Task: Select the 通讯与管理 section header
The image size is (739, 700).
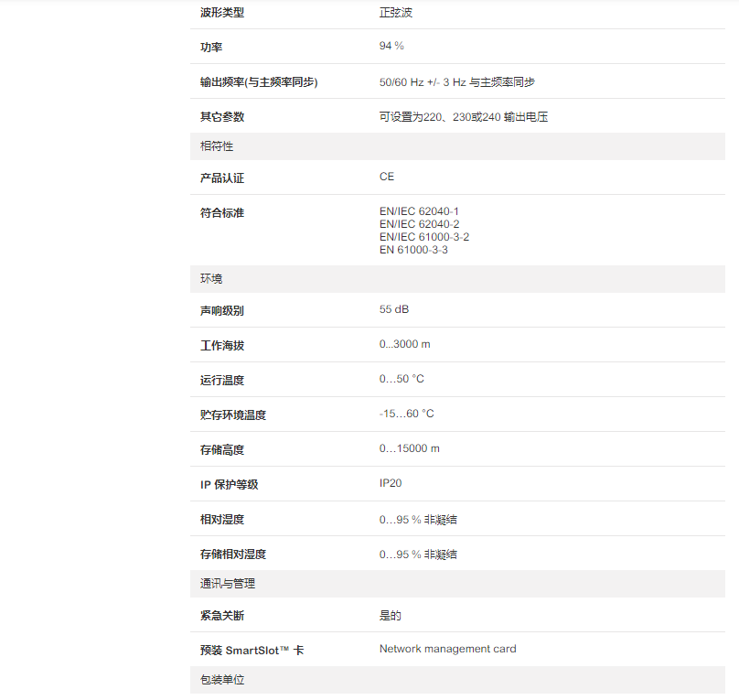Action: pos(228,584)
